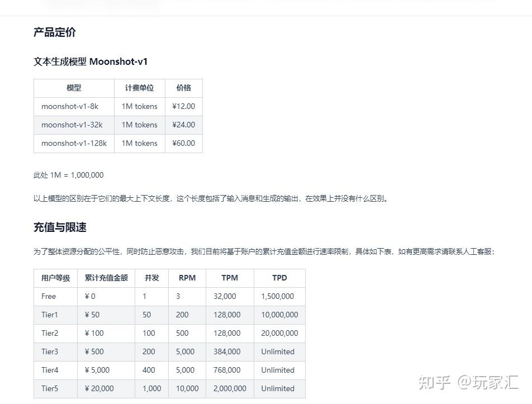Click the TPD column header

tap(279, 278)
